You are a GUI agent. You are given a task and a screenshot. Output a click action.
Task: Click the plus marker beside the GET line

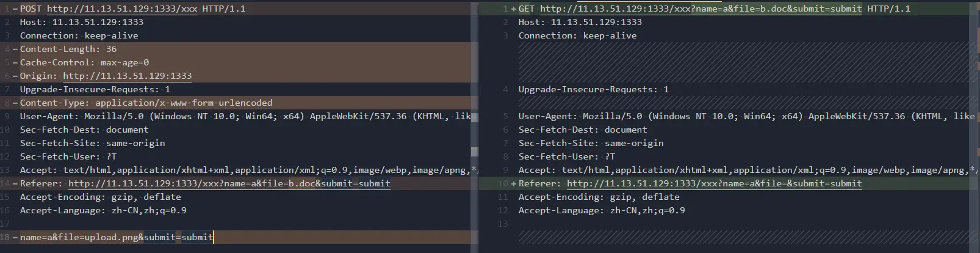point(513,9)
